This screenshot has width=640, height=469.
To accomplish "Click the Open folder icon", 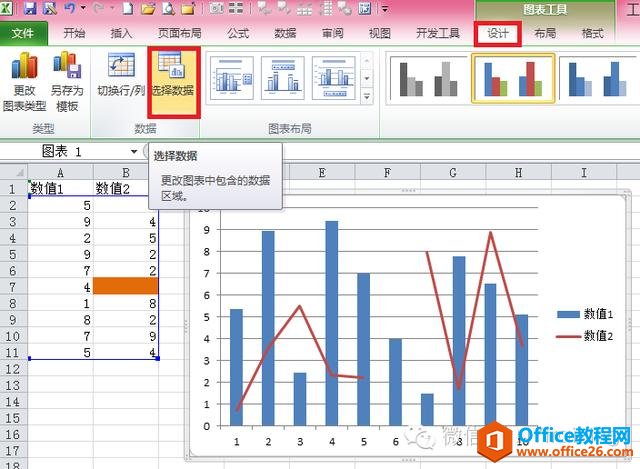I will coord(148,8).
